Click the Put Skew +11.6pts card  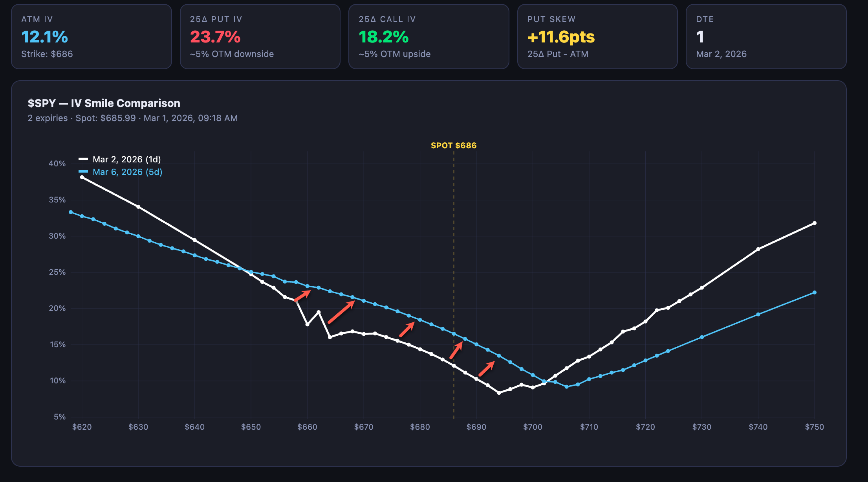click(597, 37)
